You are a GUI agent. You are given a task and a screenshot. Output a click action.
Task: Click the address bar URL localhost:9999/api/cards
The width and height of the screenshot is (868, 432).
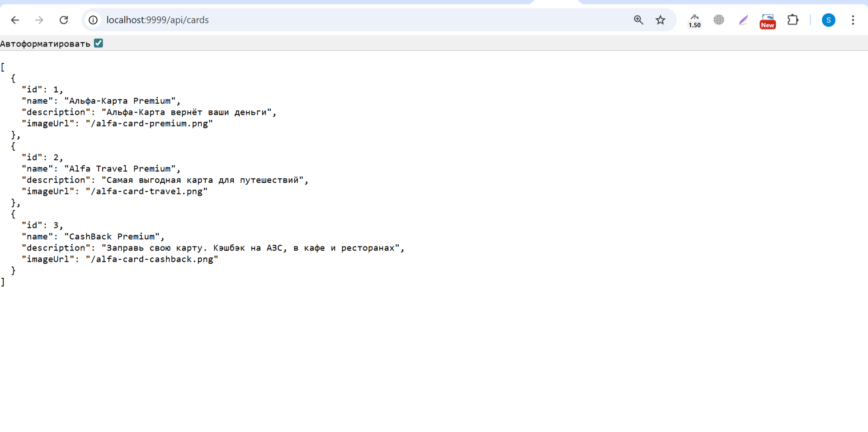tap(157, 20)
